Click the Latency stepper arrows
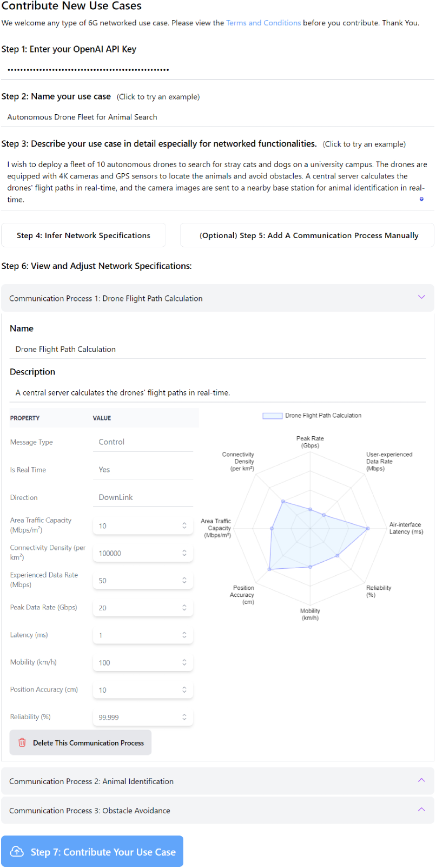Viewport: 436px width, 868px height. click(184, 635)
